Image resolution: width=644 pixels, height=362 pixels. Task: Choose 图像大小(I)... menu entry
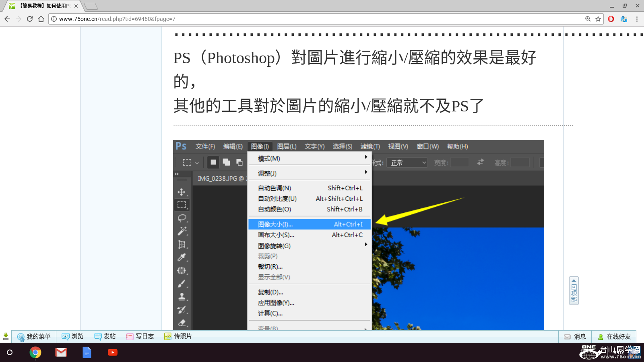(309, 224)
